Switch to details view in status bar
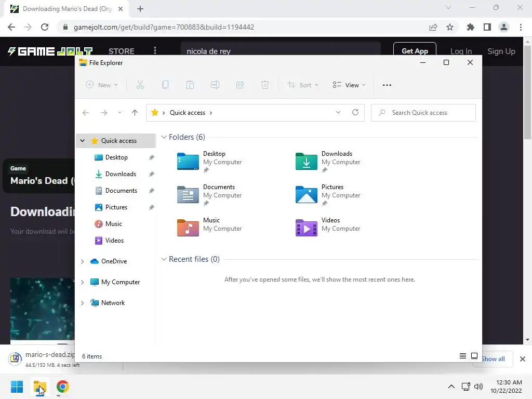532x399 pixels. 463,356
